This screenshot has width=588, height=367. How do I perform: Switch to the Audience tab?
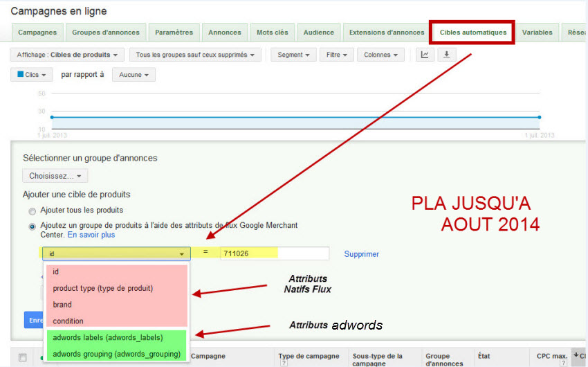[x=319, y=33]
